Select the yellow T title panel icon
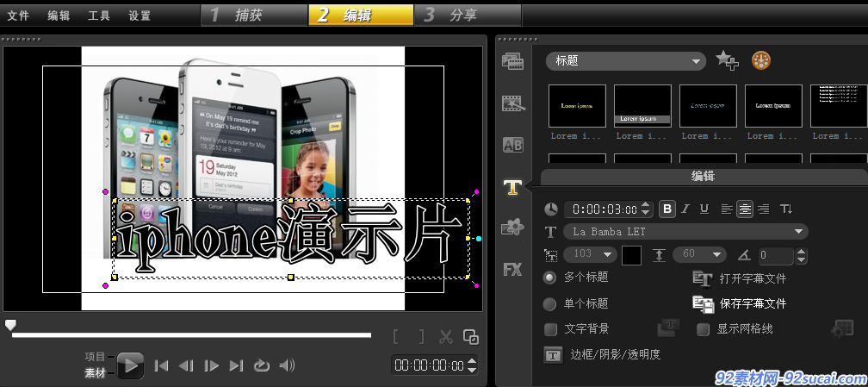Image resolution: width=868 pixels, height=387 pixels. 513,187
